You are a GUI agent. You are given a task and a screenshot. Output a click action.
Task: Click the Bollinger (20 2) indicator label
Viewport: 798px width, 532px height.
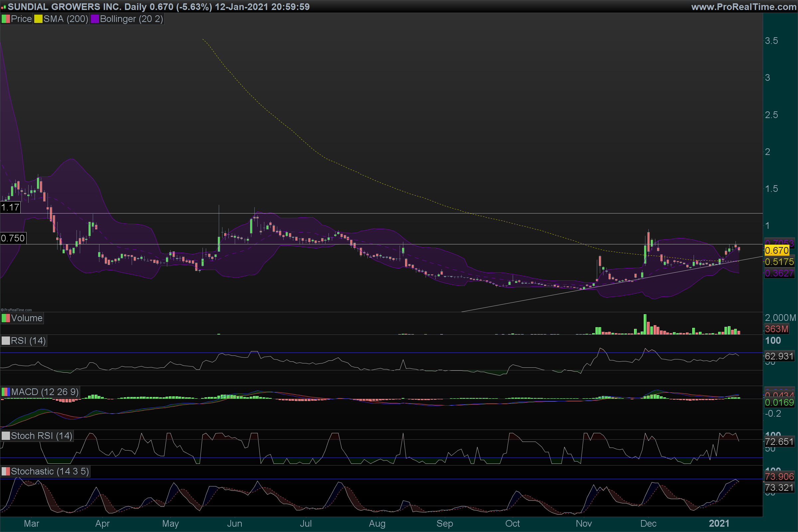tap(131, 19)
